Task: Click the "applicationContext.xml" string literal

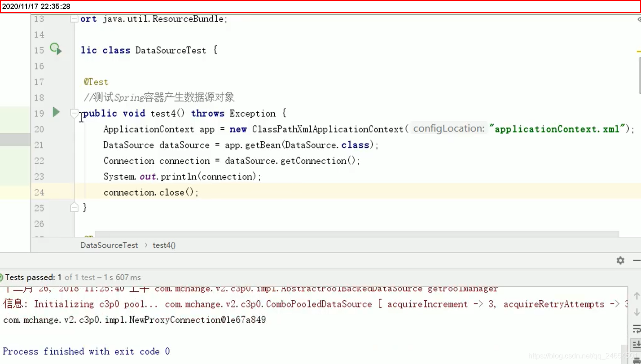Action: point(558,129)
